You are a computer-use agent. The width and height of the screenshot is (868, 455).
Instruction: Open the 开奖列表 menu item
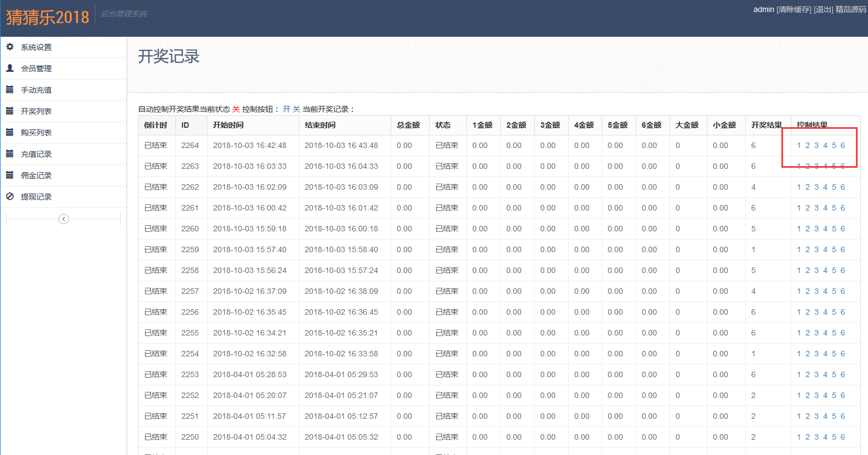click(x=36, y=111)
